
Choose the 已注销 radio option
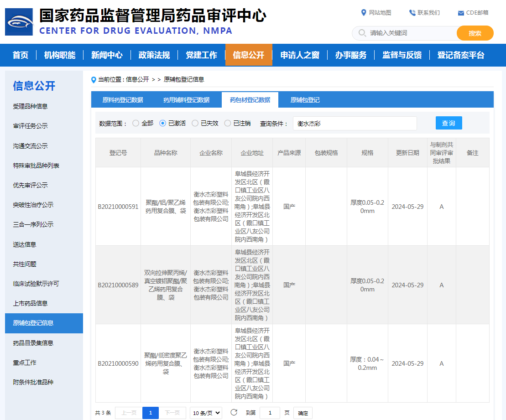click(x=228, y=123)
